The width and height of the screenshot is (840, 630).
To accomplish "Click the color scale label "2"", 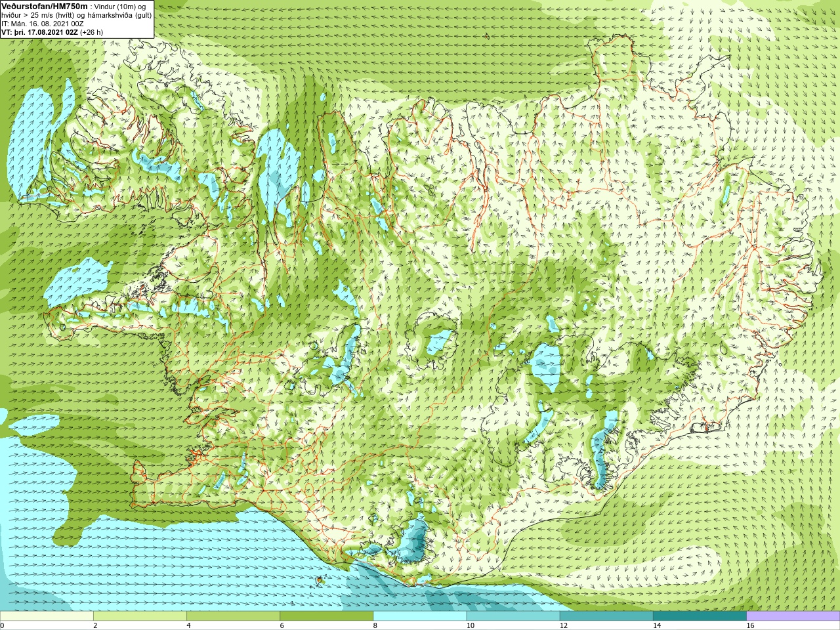I will click(x=95, y=625).
